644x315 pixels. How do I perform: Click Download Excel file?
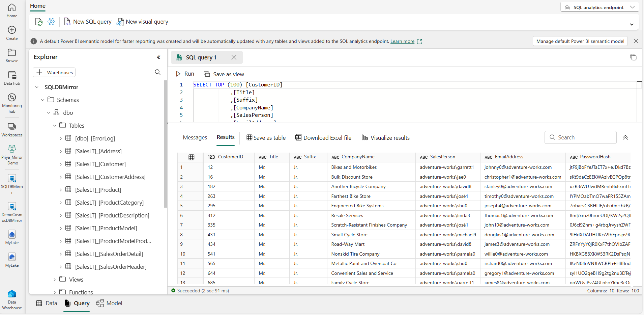coord(323,138)
